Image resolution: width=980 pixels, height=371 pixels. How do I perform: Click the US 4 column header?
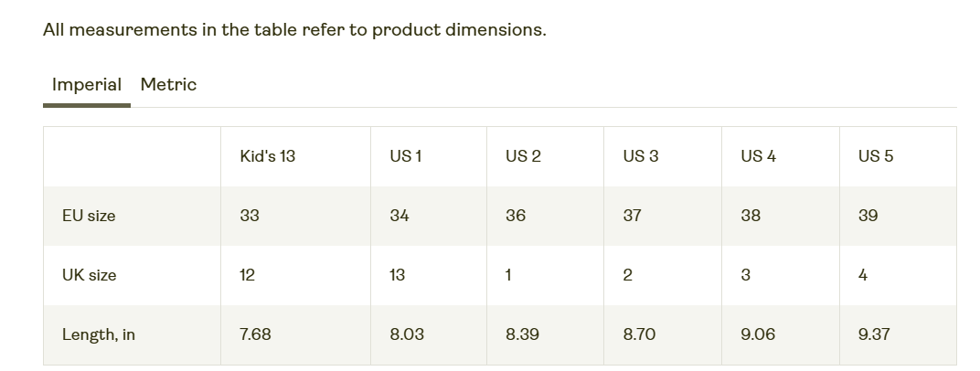pyautogui.click(x=758, y=156)
